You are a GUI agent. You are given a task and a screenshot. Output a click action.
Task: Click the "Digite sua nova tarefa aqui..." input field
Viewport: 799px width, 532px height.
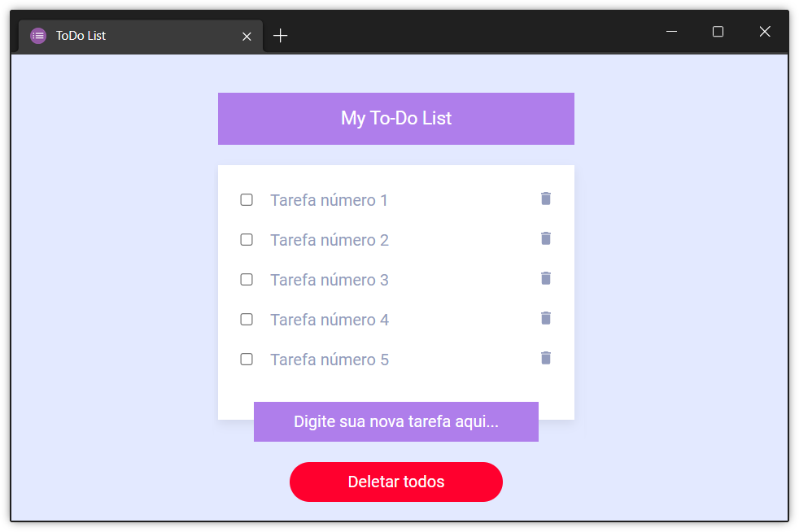point(395,421)
